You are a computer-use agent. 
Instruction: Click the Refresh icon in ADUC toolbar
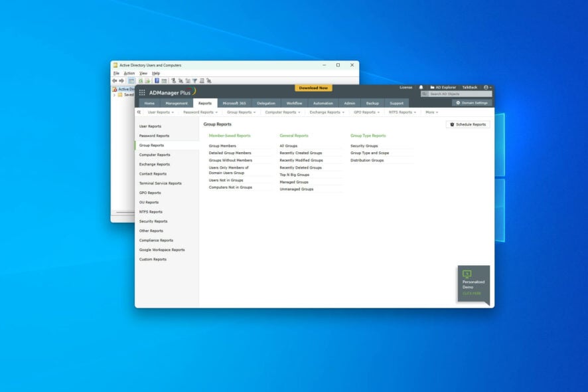140,80
